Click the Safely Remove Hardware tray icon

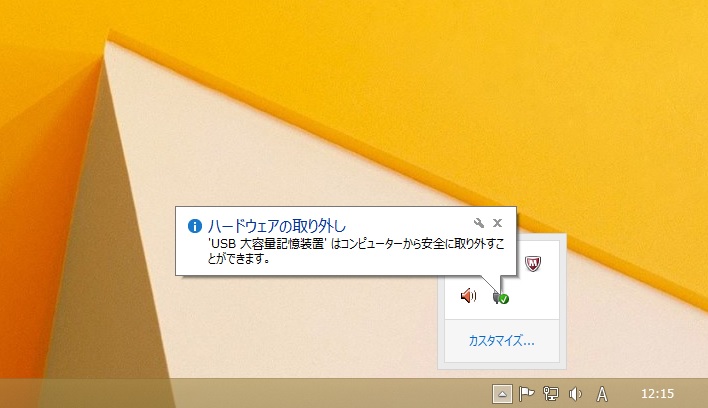coord(501,296)
